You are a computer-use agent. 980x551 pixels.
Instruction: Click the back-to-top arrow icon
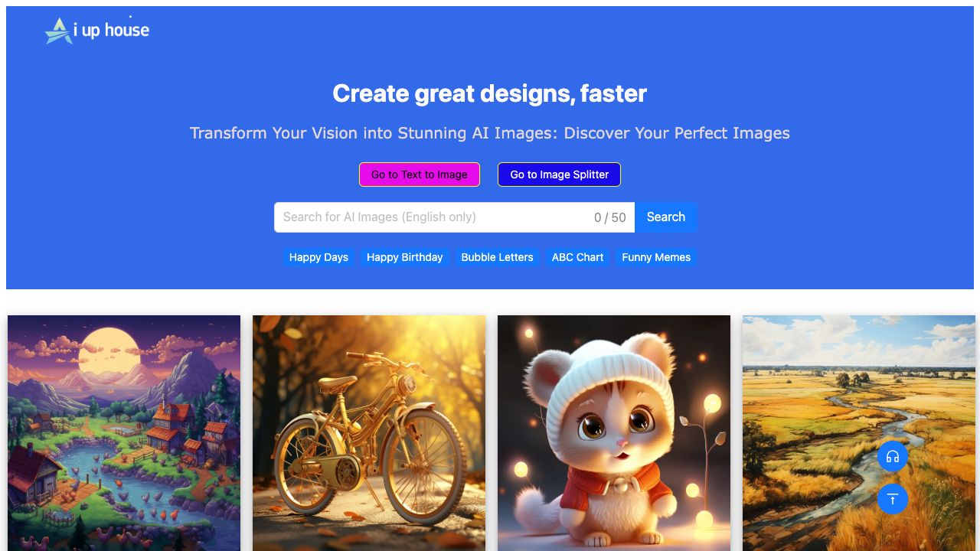(x=893, y=499)
